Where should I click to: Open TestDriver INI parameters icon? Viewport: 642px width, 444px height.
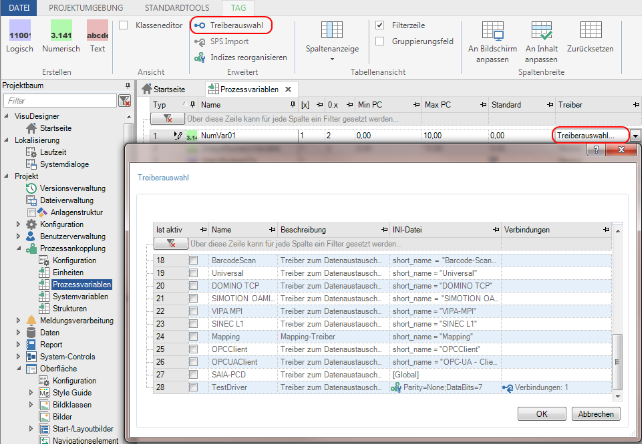[396, 387]
